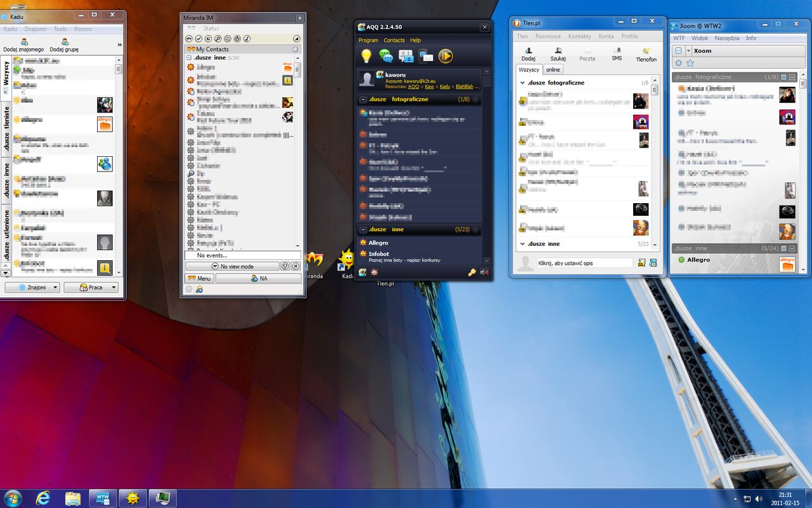The image size is (812, 508).
Task: Select .dusze tleniste vertical tab in Kadu
Action: point(6,129)
